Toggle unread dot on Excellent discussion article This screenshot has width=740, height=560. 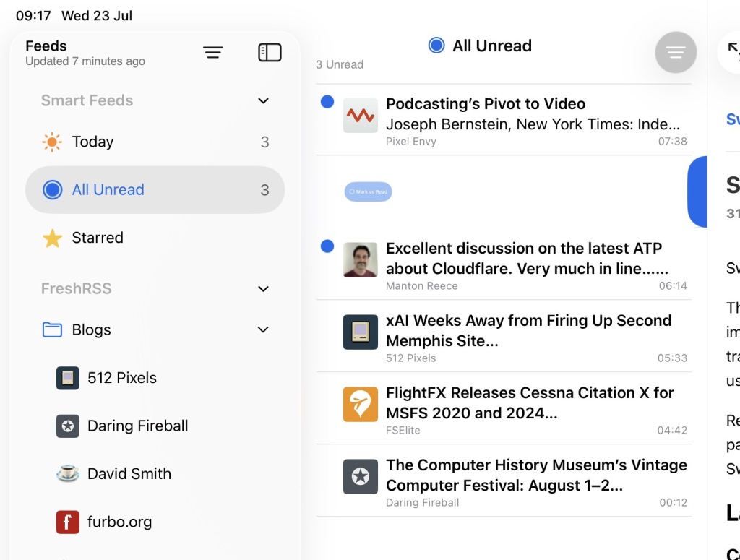click(x=327, y=246)
